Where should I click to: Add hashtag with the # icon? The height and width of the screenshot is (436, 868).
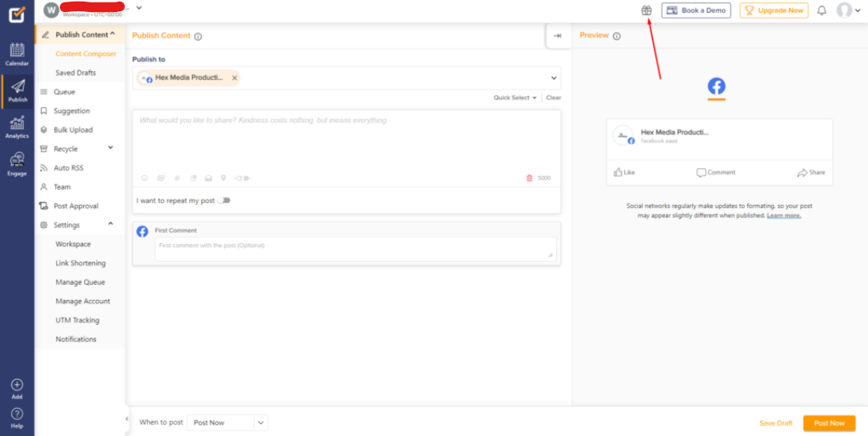[177, 178]
